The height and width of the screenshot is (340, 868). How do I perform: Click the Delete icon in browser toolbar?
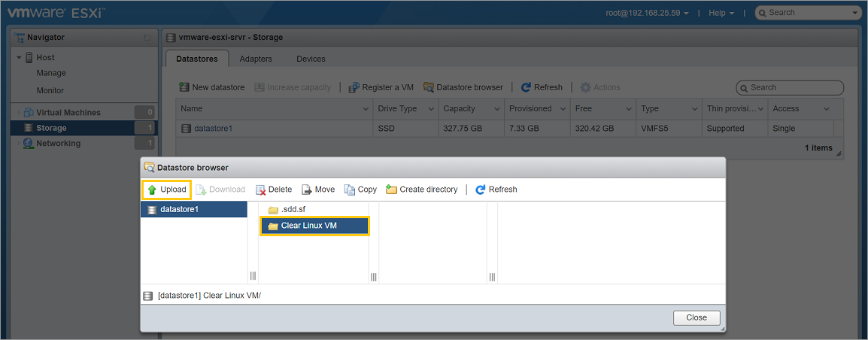(x=261, y=190)
